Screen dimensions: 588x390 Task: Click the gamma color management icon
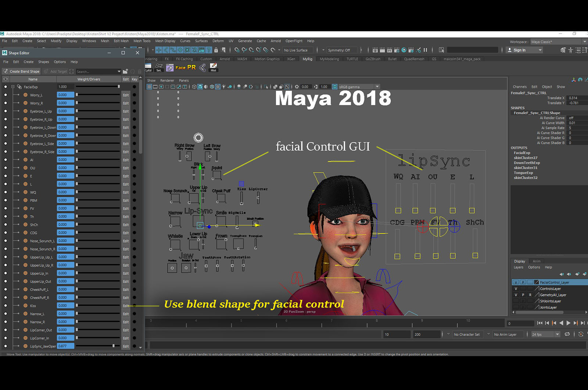335,87
